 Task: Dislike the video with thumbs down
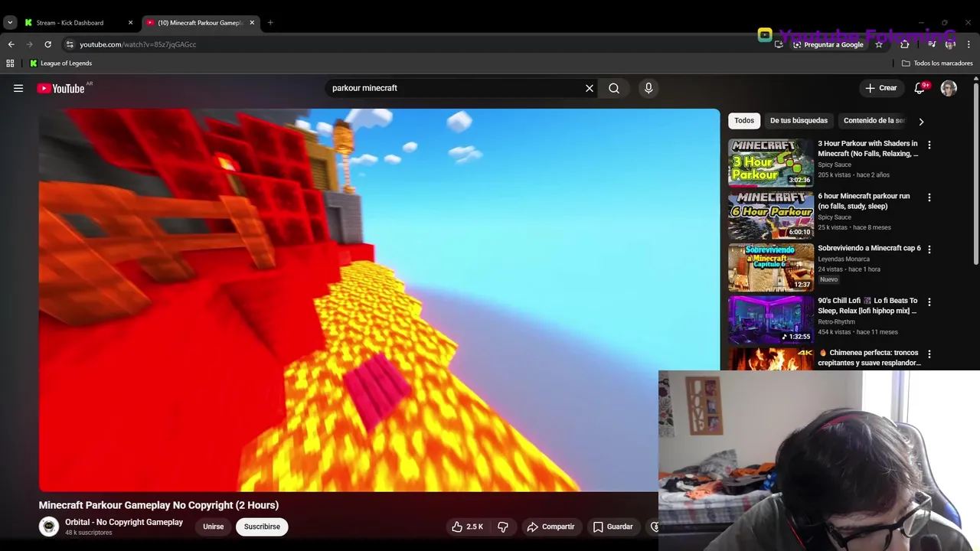coord(503,527)
